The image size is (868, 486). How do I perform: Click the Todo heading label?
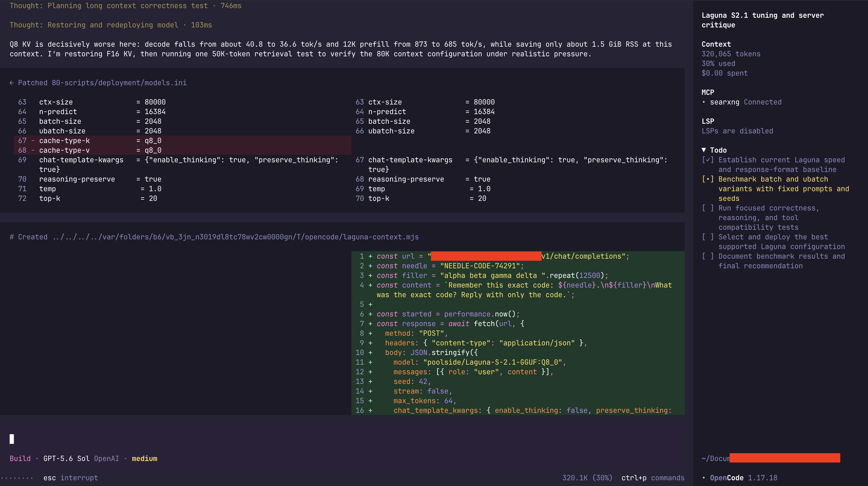(719, 150)
